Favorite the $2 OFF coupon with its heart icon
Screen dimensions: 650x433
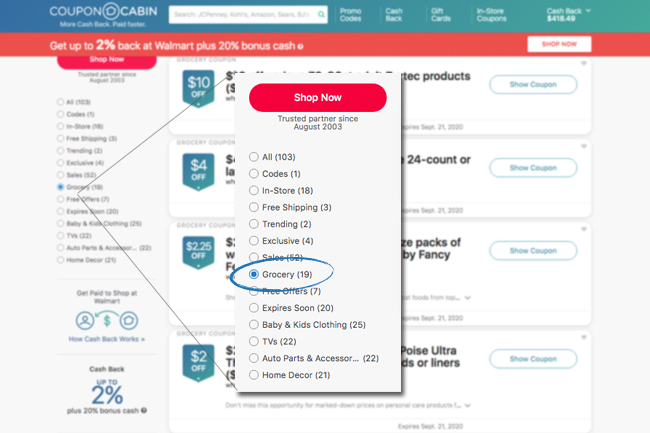pyautogui.click(x=584, y=337)
